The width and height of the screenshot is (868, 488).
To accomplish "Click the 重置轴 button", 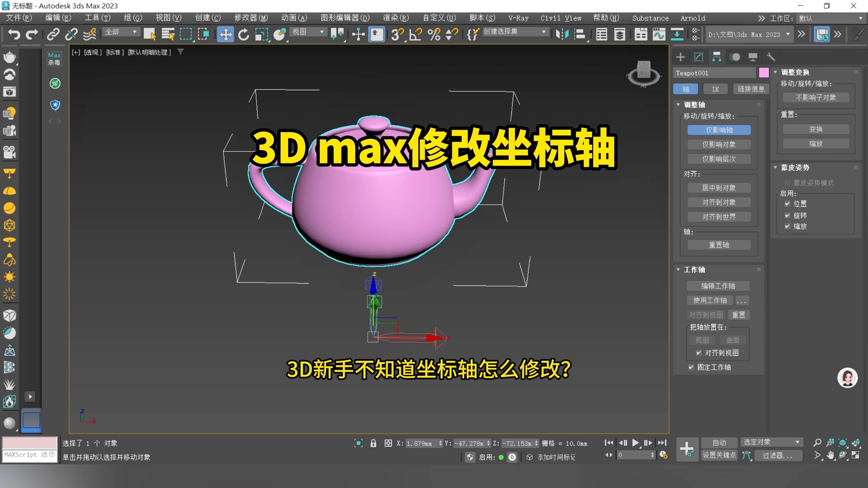I will 718,245.
